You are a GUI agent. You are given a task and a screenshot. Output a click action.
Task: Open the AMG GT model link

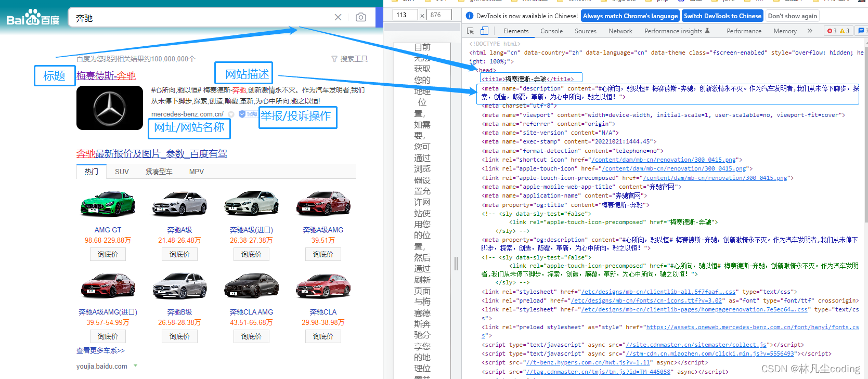pos(108,230)
